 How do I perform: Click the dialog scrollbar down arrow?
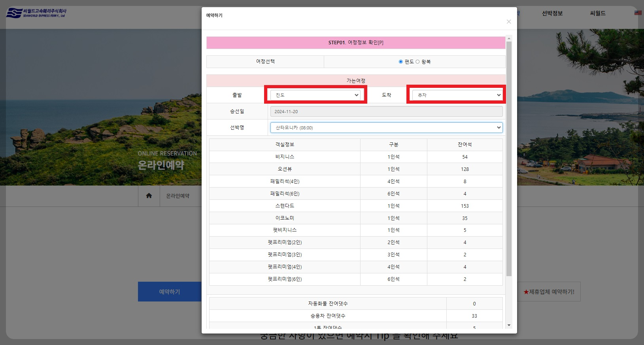pyautogui.click(x=509, y=325)
